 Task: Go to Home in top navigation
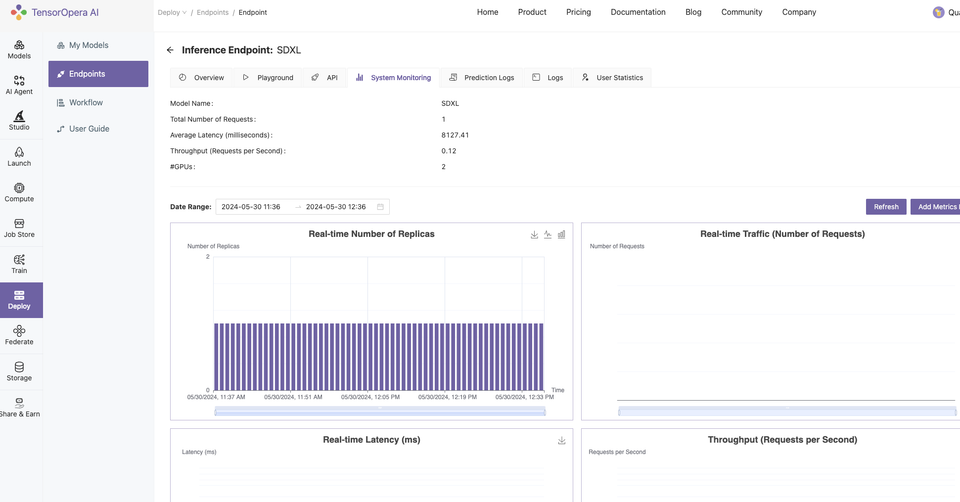pyautogui.click(x=487, y=12)
